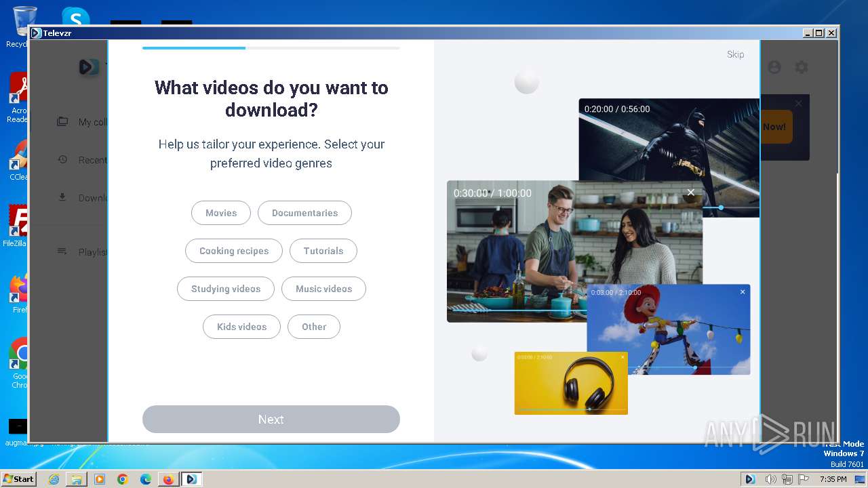The width and height of the screenshot is (868, 488).
Task: Click the onboarding progress bar
Action: coord(271,48)
